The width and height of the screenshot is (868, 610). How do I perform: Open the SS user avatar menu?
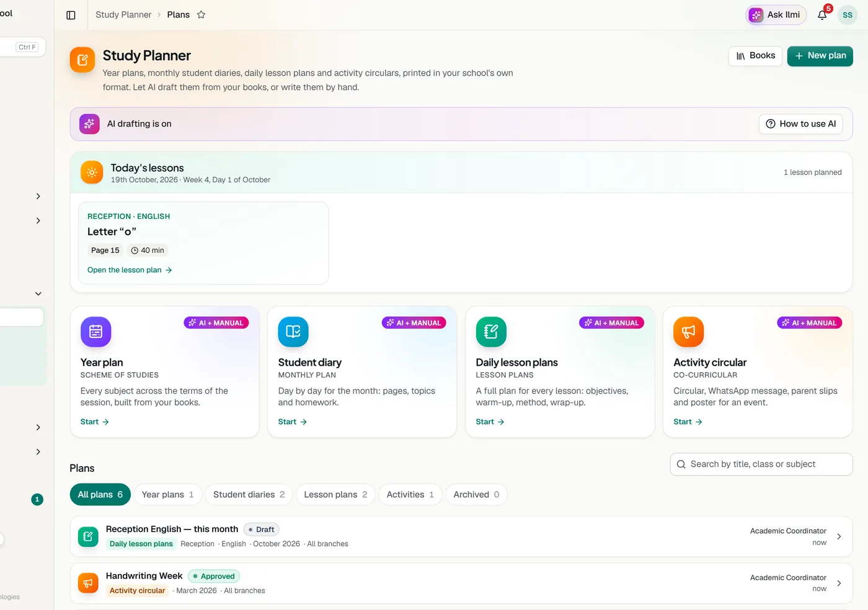click(x=848, y=15)
